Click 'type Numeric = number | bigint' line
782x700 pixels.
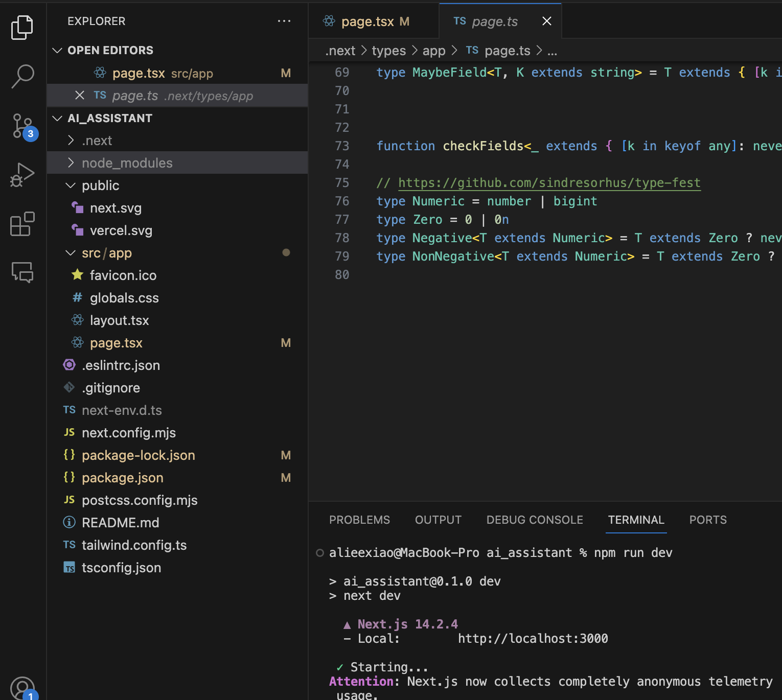(487, 201)
